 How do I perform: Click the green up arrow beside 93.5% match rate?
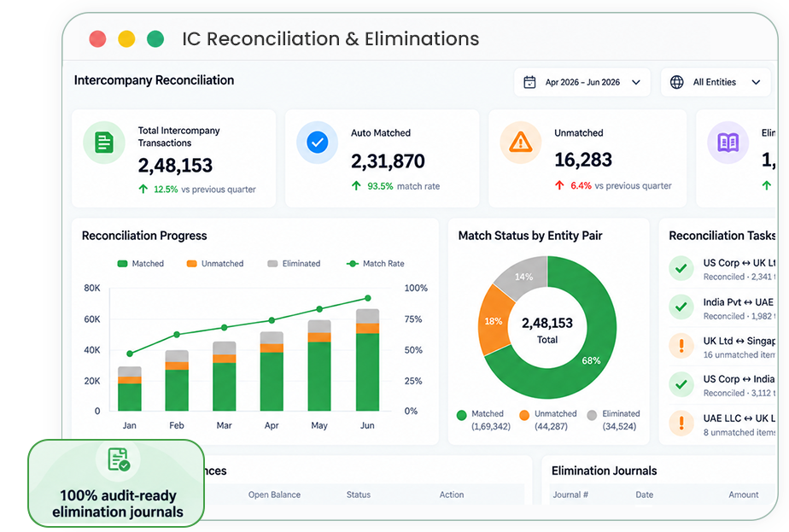[x=356, y=185]
